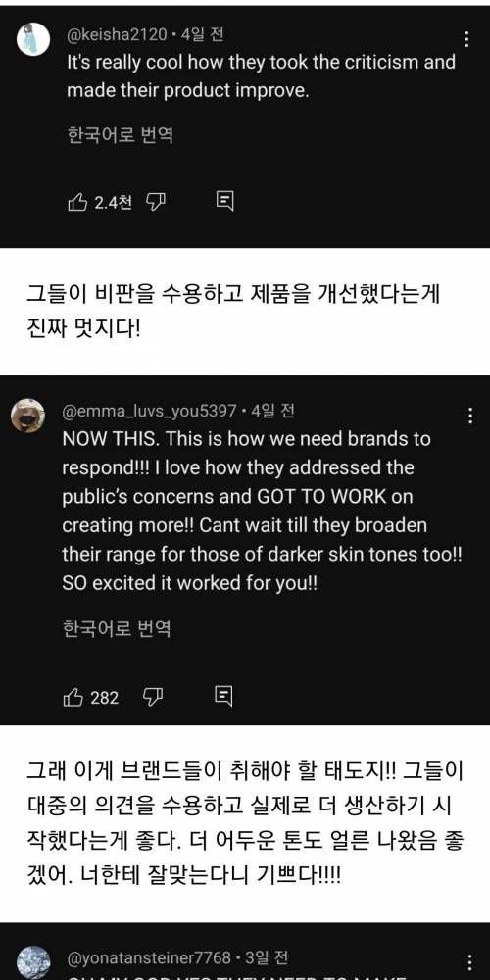Image resolution: width=490 pixels, height=980 pixels.
Task: Open @emma_luvs_you5397 profile avatar
Action: [x=28, y=415]
